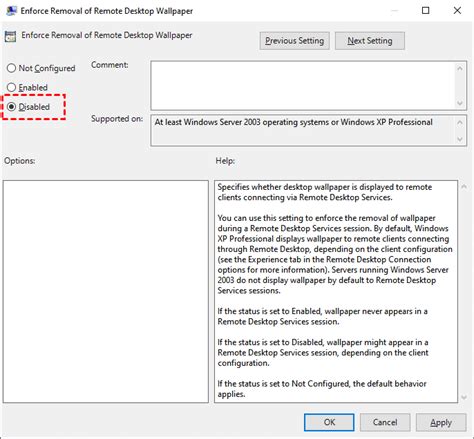Select the Not Configured radio button

[x=11, y=68]
